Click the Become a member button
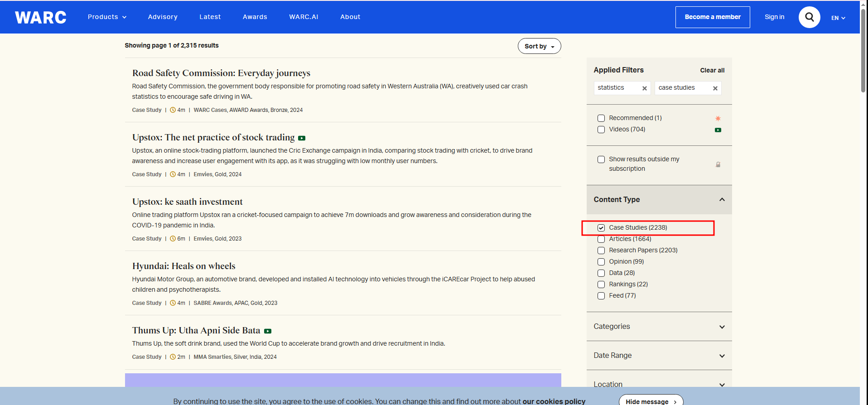 712,17
